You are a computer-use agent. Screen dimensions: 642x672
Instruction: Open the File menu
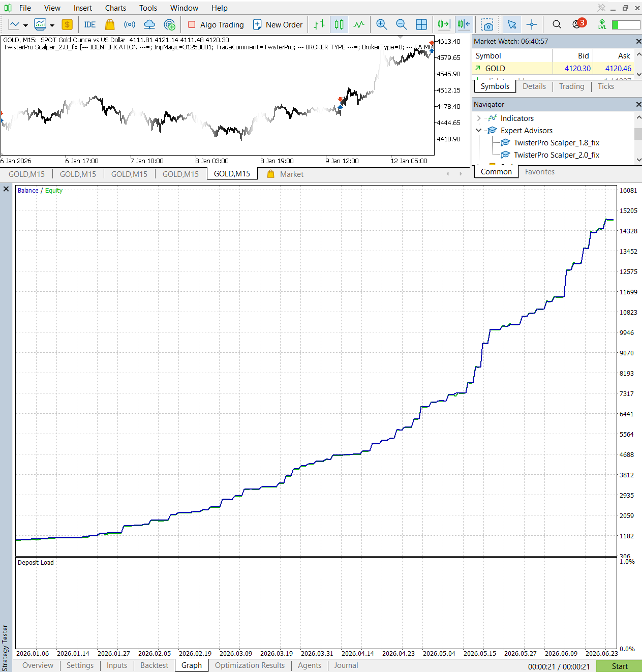(x=25, y=8)
